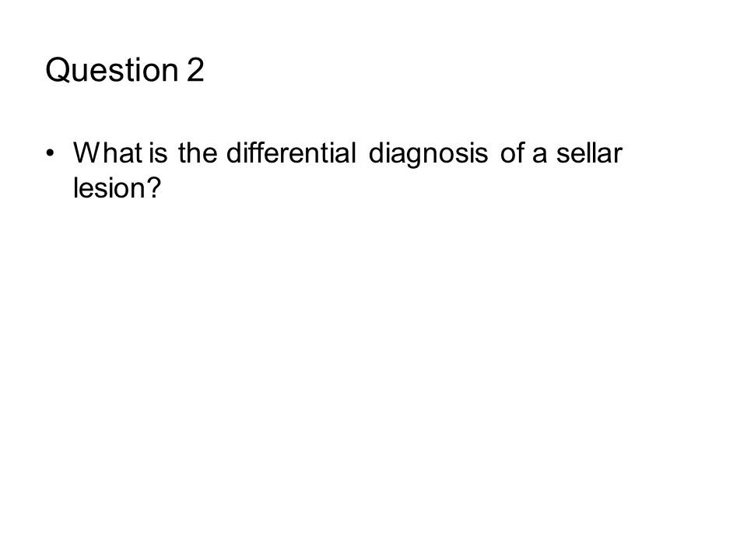Click the word "What" in bullet text
Image resolution: width=747 pixels, height=560 pixels.
tap(107, 153)
